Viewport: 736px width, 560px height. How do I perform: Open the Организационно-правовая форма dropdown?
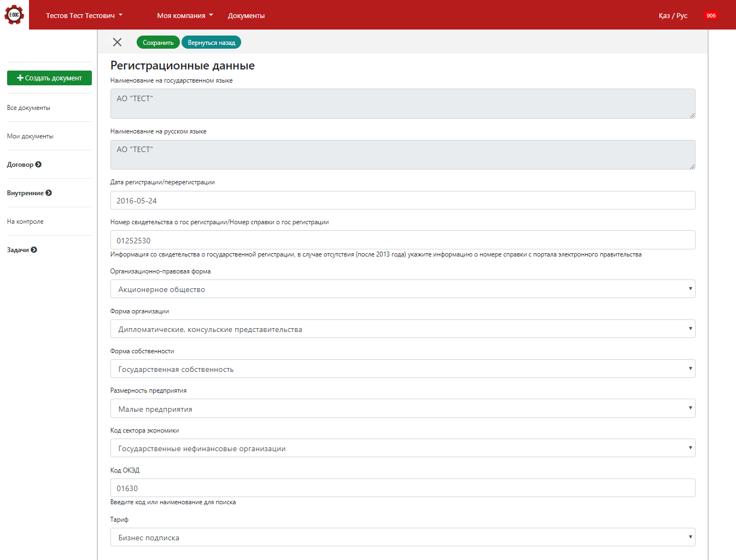pyautogui.click(x=402, y=289)
